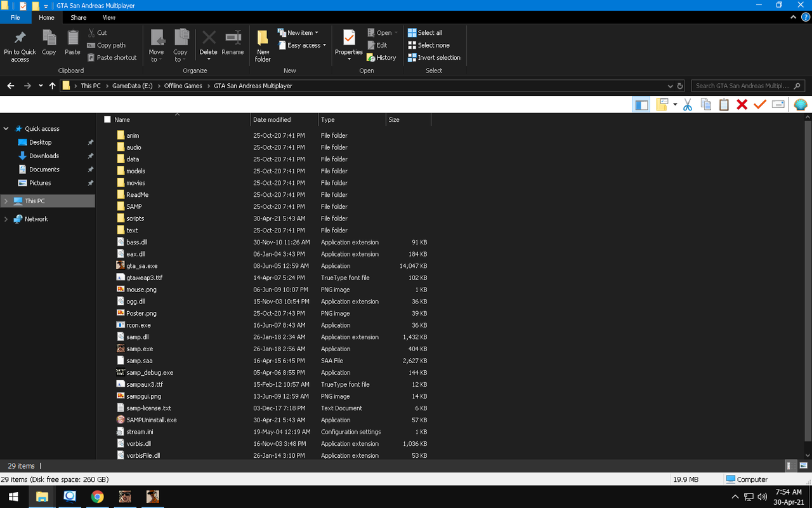Click the Paste icon in the ribbon
This screenshot has width=812, height=508.
point(73,38)
